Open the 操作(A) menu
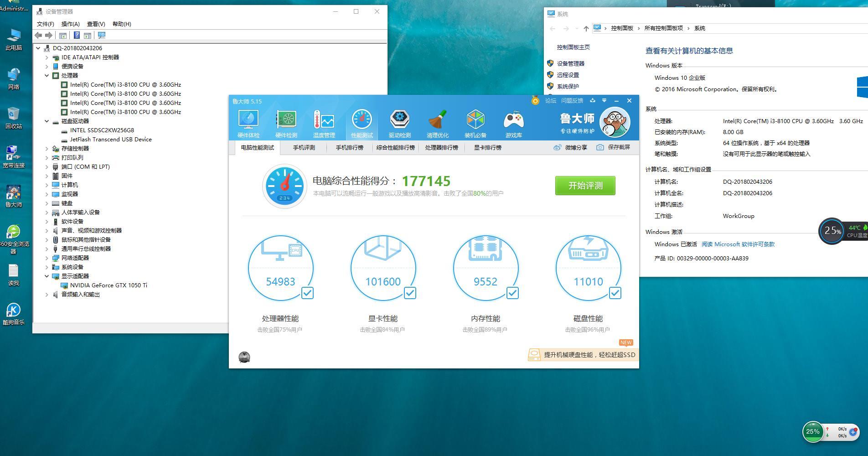Screen dimensions: 868x456 point(71,24)
